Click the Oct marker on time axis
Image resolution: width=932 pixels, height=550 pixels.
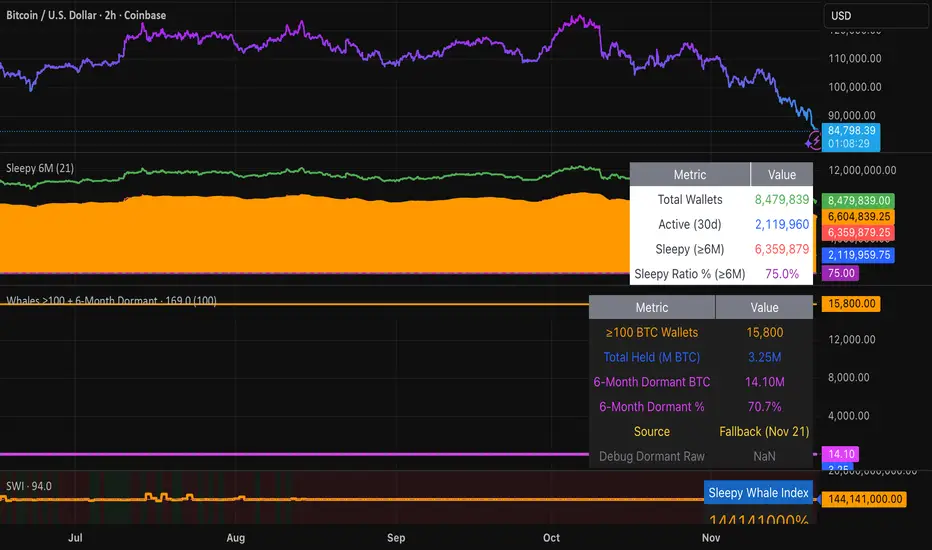551,537
